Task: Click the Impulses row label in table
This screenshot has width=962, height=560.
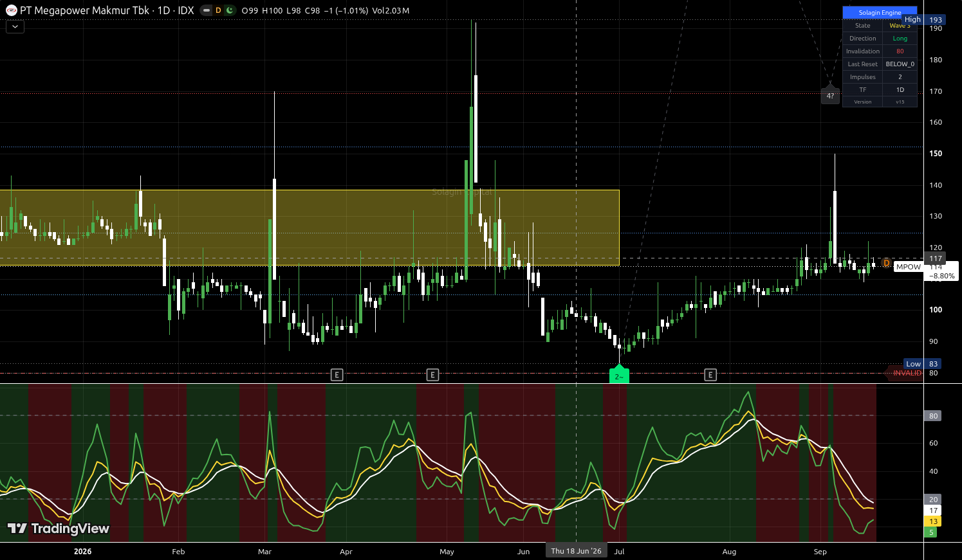Action: click(x=863, y=77)
